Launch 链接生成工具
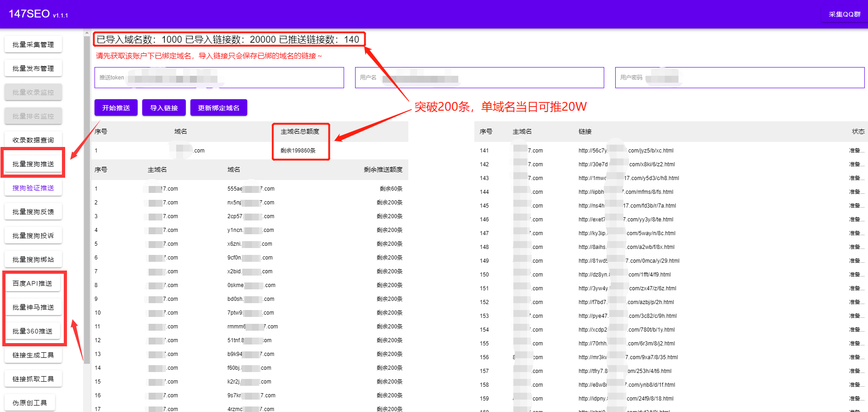The width and height of the screenshot is (868, 412). (x=33, y=355)
